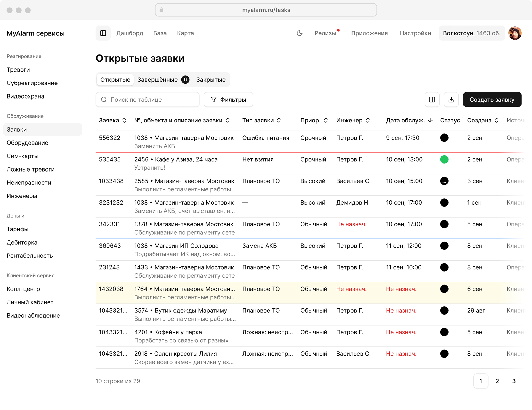Click status dot for request 3231232
The image size is (532, 410).
tap(444, 202)
